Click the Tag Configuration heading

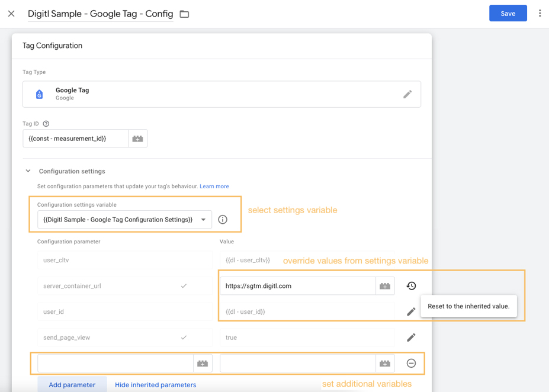coord(53,46)
